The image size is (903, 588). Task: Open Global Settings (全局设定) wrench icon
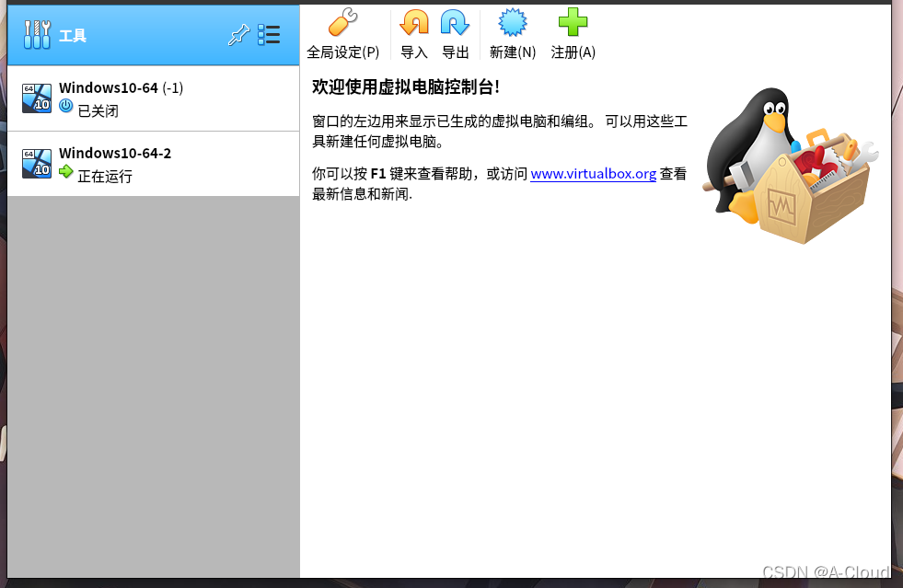point(342,22)
